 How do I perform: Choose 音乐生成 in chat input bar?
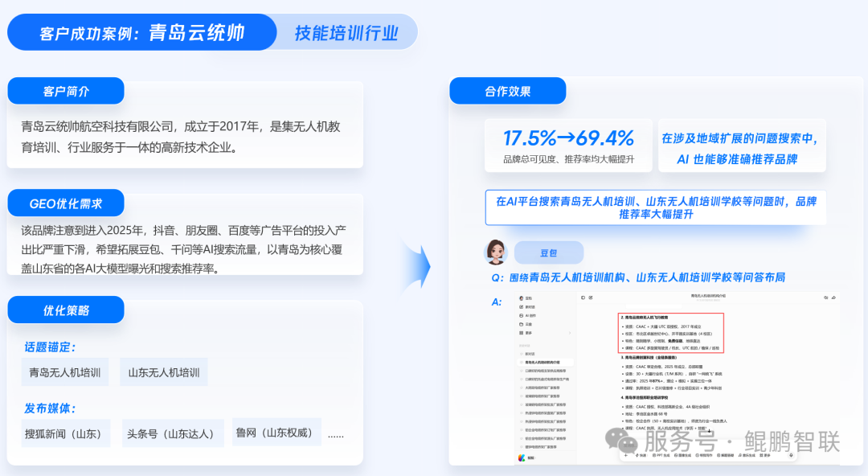[x=747, y=455]
